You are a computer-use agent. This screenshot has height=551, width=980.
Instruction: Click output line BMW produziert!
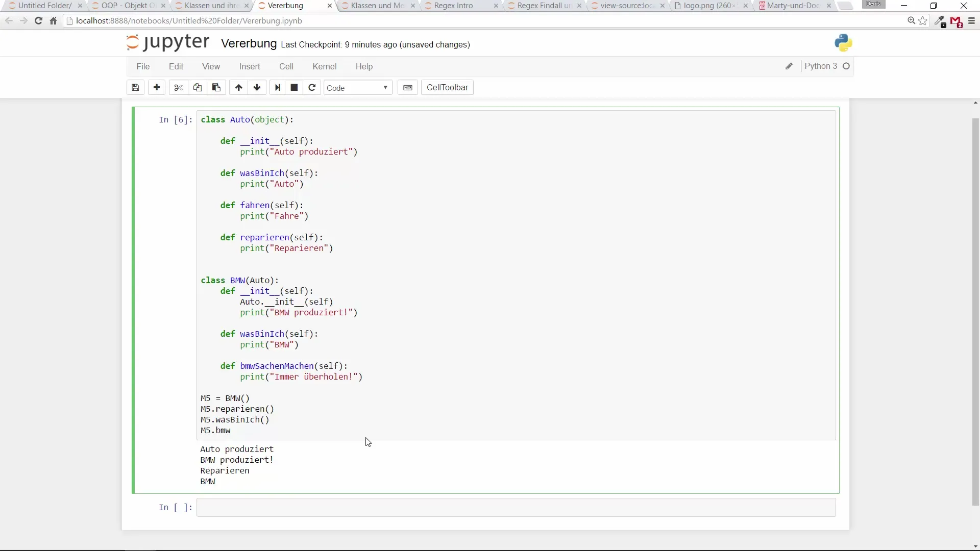point(237,460)
